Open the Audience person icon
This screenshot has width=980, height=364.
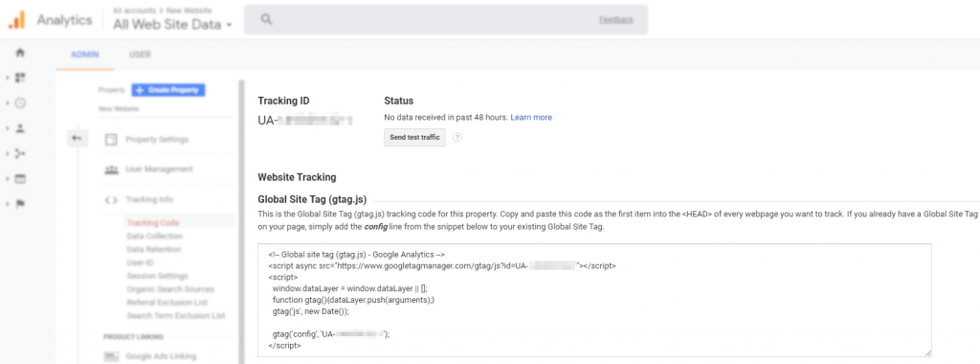pyautogui.click(x=20, y=128)
